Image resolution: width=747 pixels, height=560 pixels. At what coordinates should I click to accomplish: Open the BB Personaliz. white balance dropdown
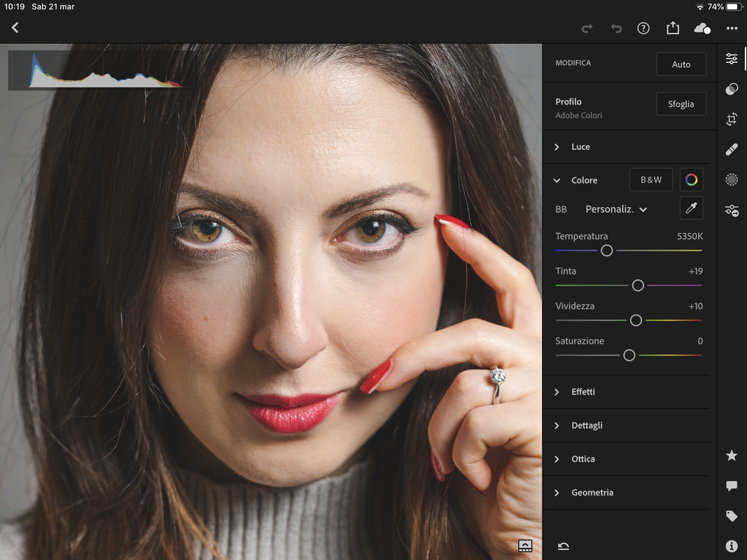616,209
